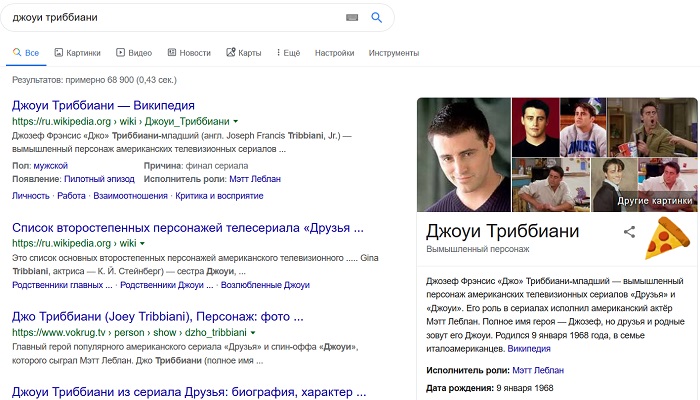Open the Ещё menu

pos(288,53)
